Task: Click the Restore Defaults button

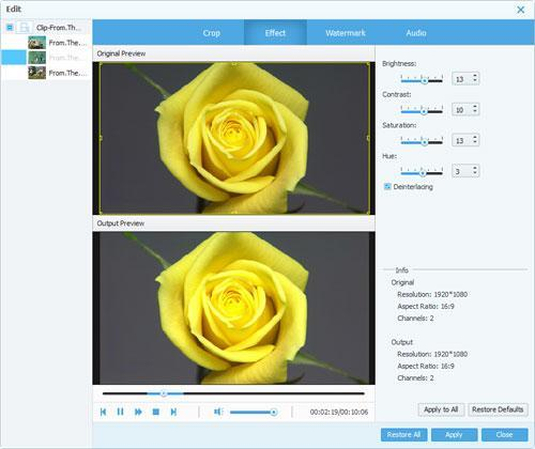Action: click(497, 409)
